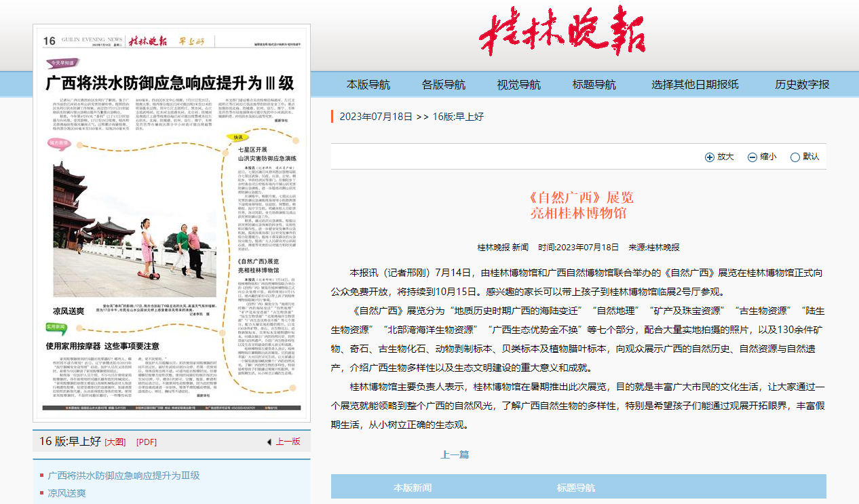This screenshot has width=859, height=504.
Task: Click the breadcrumb 2023年07月18日 >> 16版:早上好
Action: click(411, 117)
